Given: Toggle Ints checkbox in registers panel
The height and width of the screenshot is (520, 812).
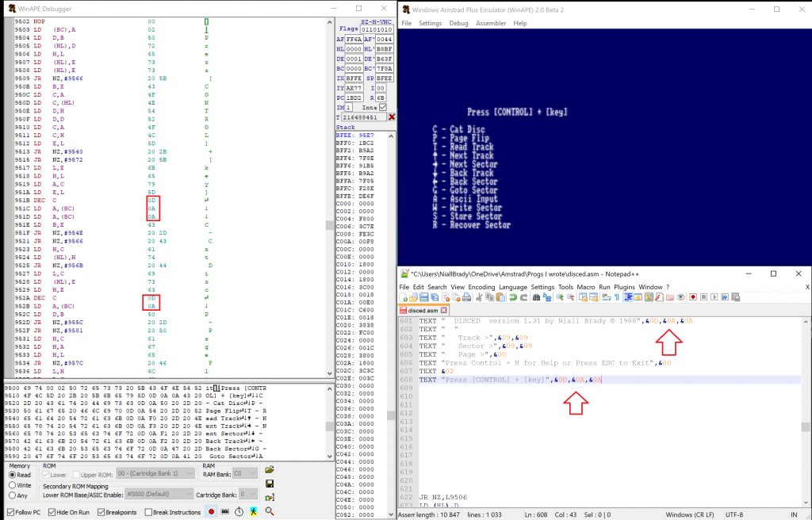Looking at the screenshot, I should click(x=383, y=107).
